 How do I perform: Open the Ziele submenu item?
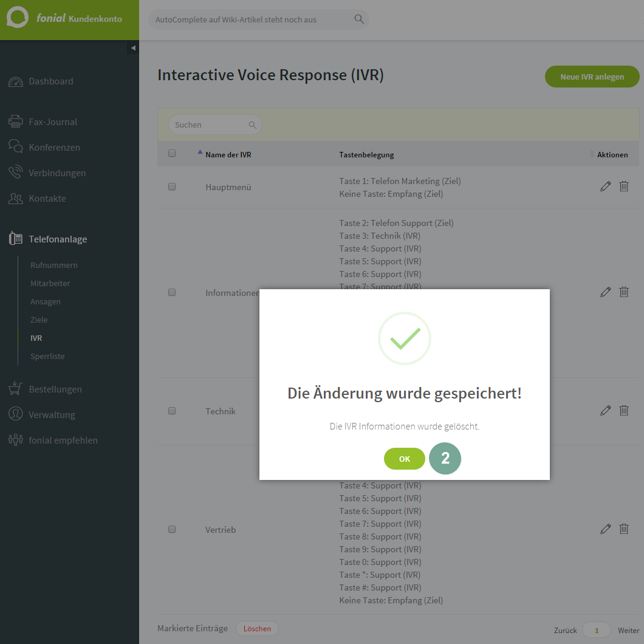tap(39, 320)
